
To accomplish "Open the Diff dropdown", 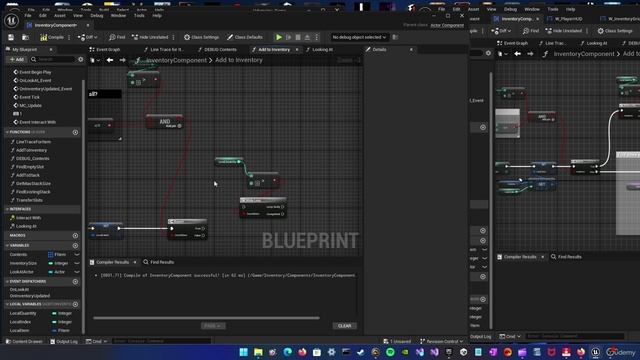I will 87,37.
